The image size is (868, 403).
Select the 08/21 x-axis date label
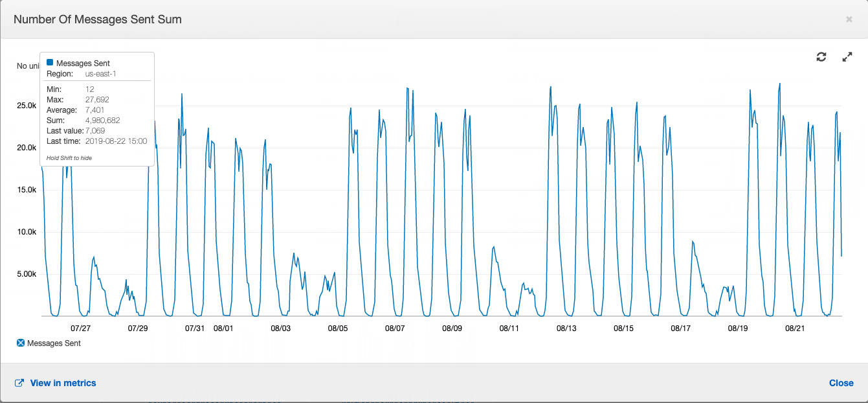(795, 328)
